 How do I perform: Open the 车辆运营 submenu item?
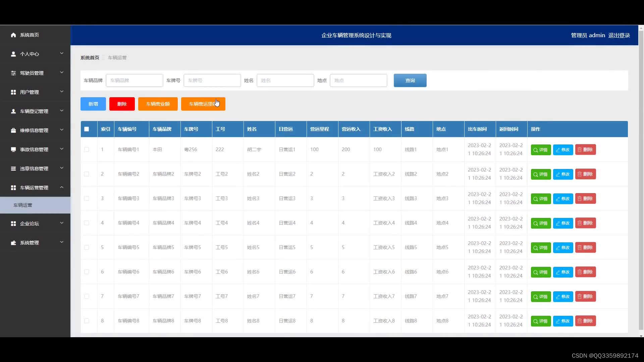pos(35,205)
